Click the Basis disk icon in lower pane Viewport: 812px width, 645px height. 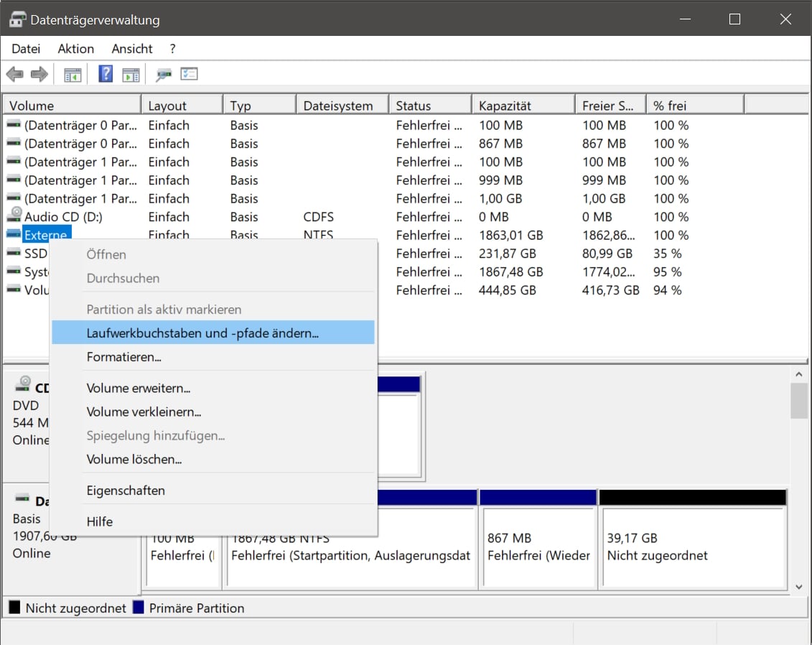[x=22, y=499]
